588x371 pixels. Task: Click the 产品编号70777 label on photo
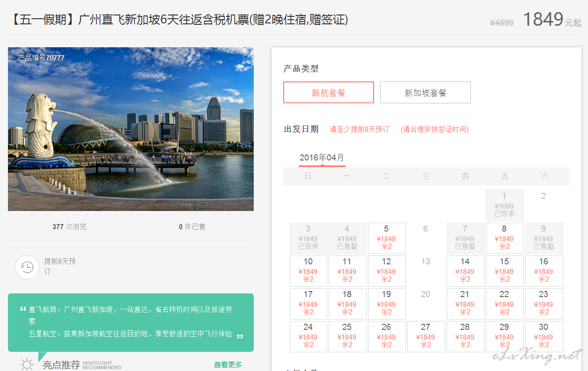[x=41, y=58]
